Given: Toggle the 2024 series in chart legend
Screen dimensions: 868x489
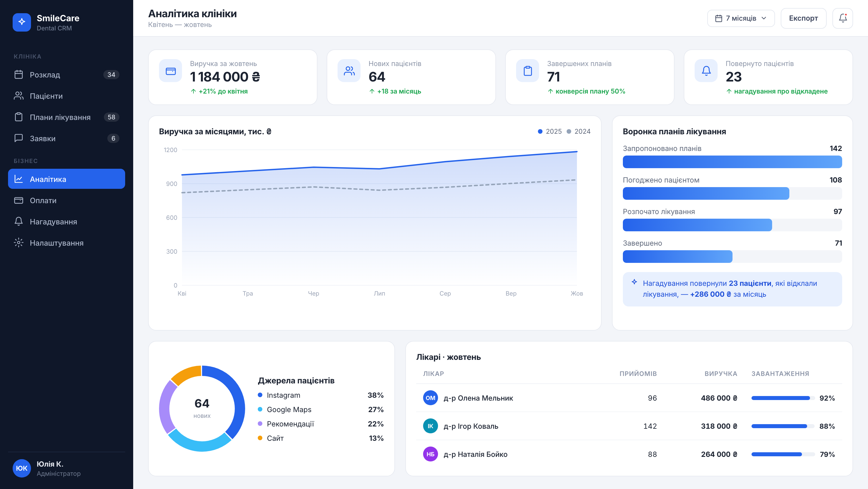Looking at the screenshot, I should tap(579, 131).
